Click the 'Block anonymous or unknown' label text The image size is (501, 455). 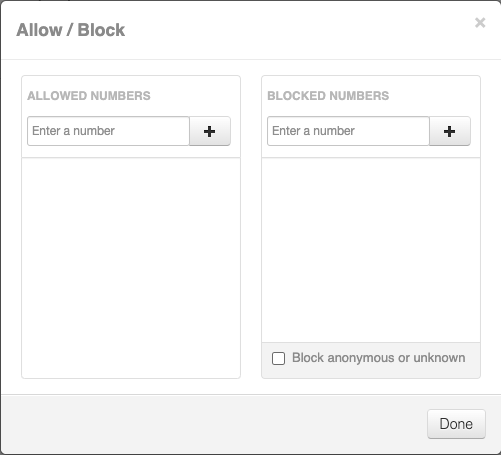[379, 358]
